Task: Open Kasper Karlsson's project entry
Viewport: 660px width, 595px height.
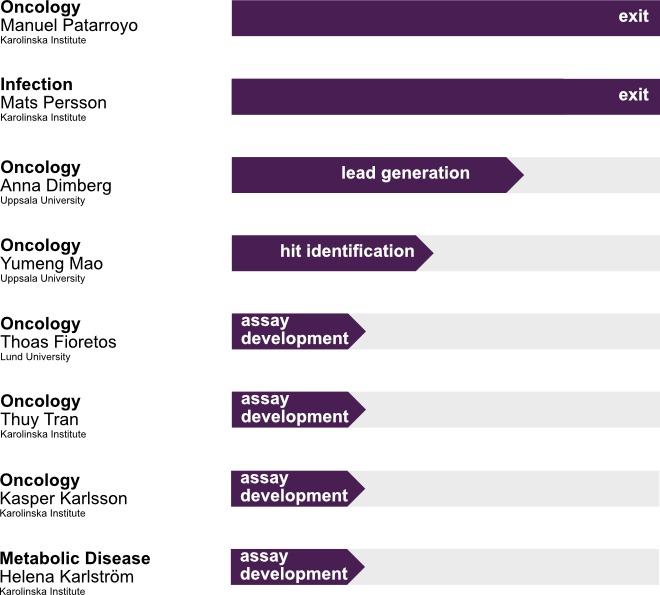Action: pos(64,498)
